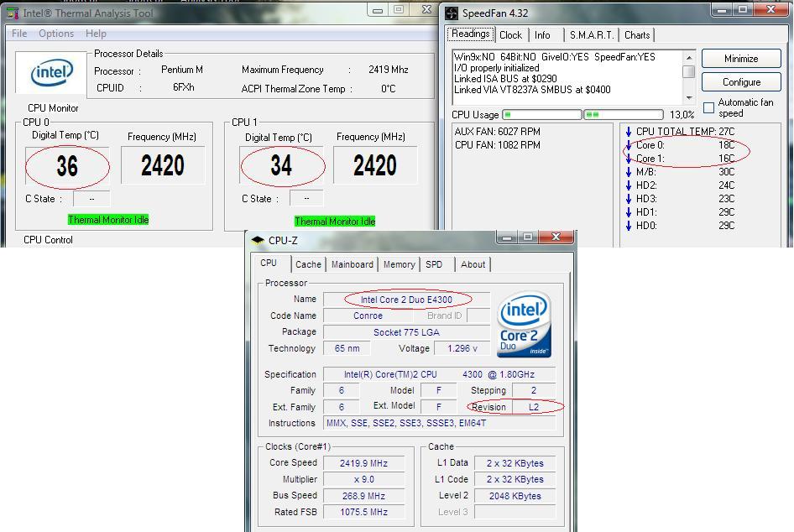
Task: Click the Code Name field showing Conroe
Action: click(x=368, y=316)
